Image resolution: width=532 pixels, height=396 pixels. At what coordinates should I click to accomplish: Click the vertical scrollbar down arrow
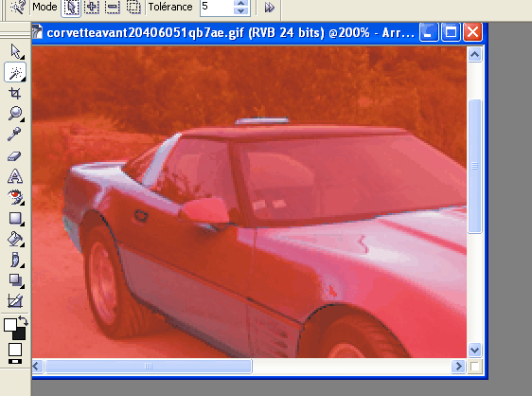pyautogui.click(x=474, y=350)
